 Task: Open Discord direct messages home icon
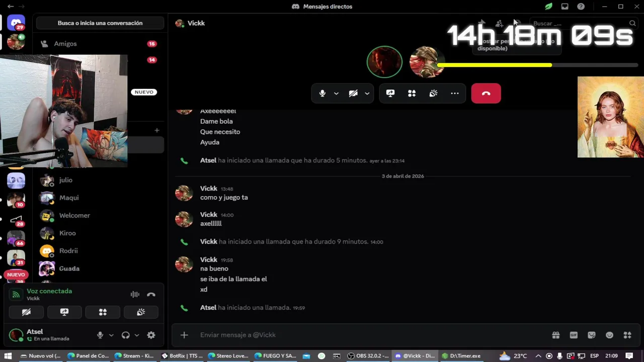coord(16,23)
